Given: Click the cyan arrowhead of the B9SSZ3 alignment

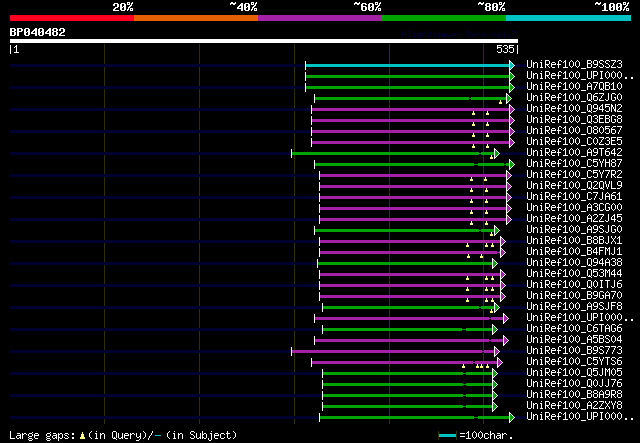Looking at the screenshot, I should pos(512,65).
